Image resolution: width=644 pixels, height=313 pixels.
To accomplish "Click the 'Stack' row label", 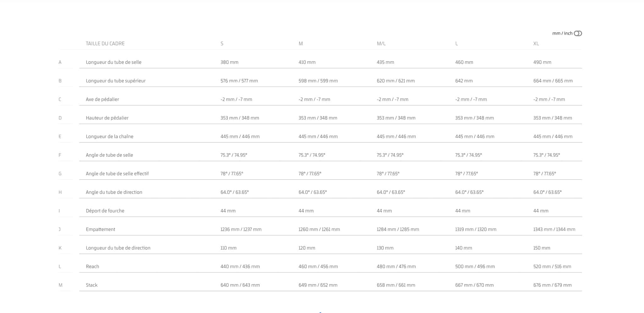I will 92,285.
